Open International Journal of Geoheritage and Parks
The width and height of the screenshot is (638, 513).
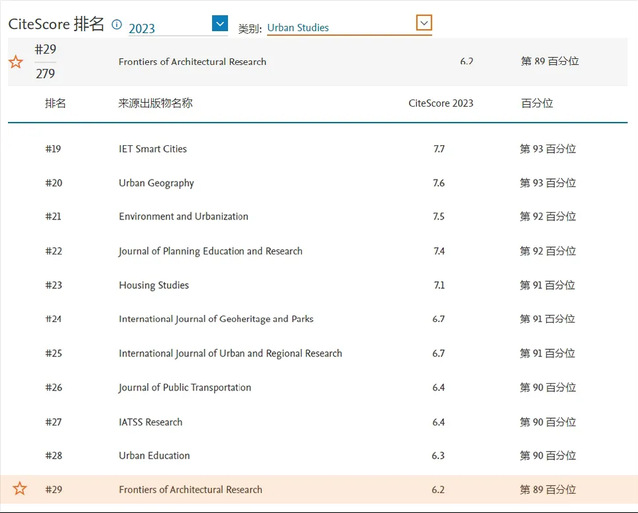pos(215,319)
